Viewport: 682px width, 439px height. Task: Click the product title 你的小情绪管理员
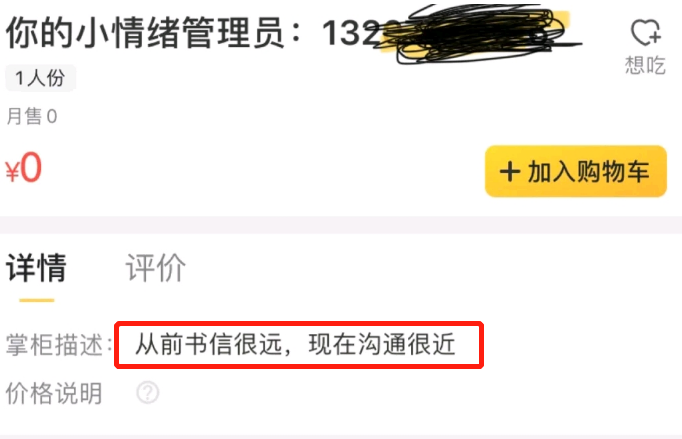coord(145,34)
